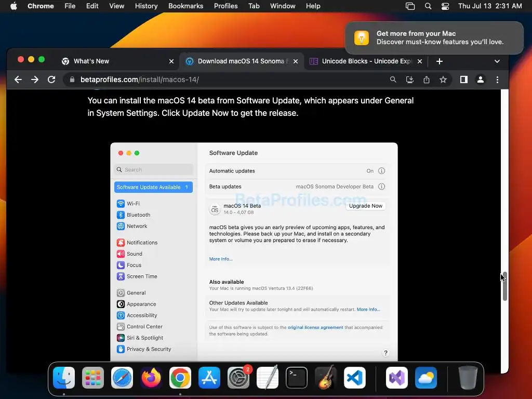Close the Download macOS 14 Sonoma tab
The height and width of the screenshot is (399, 532).
(296, 61)
